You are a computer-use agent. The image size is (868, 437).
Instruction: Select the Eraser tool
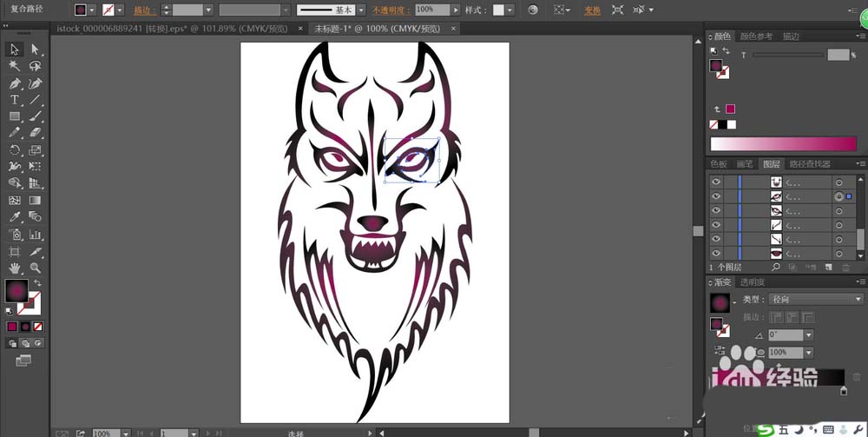[36, 133]
